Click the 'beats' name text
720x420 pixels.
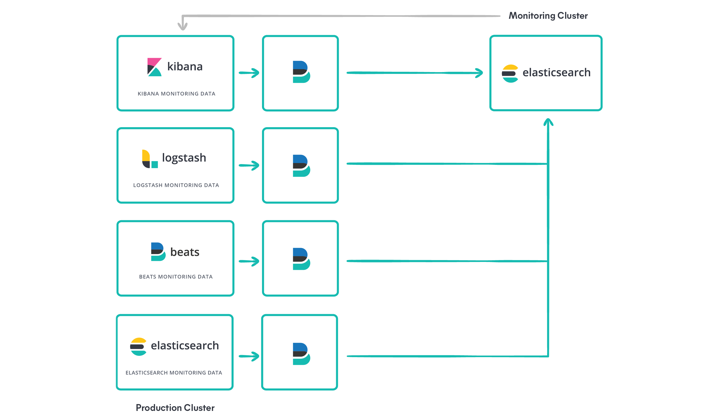pos(185,252)
